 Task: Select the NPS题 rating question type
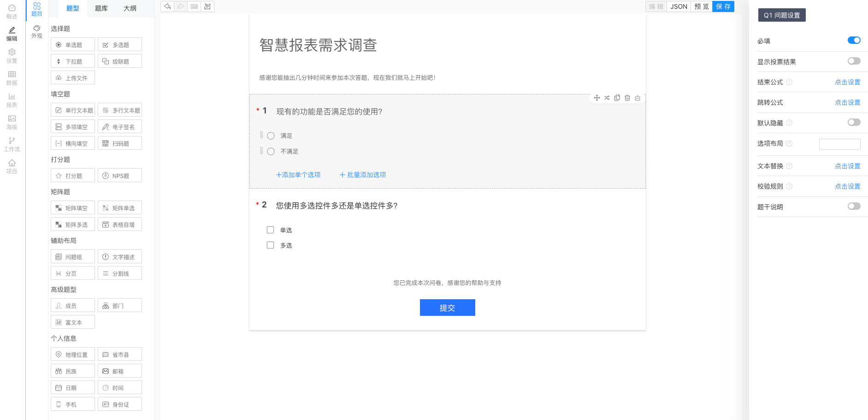pos(119,175)
